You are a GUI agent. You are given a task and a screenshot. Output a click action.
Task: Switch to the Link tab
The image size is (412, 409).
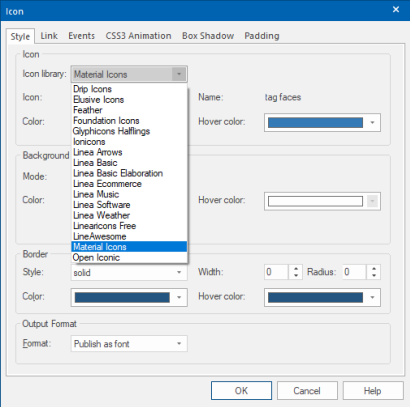49,36
